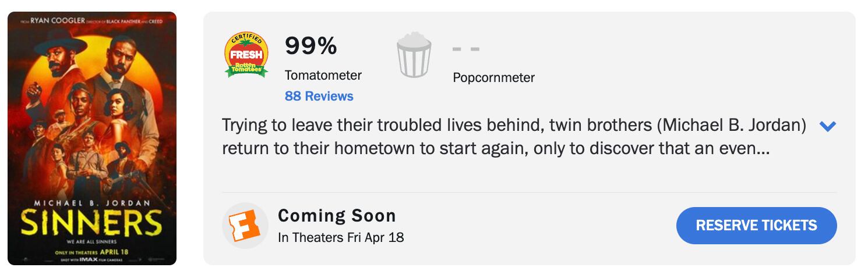The width and height of the screenshot is (868, 278).
Task: Select the Popcornmeter label
Action: click(493, 77)
